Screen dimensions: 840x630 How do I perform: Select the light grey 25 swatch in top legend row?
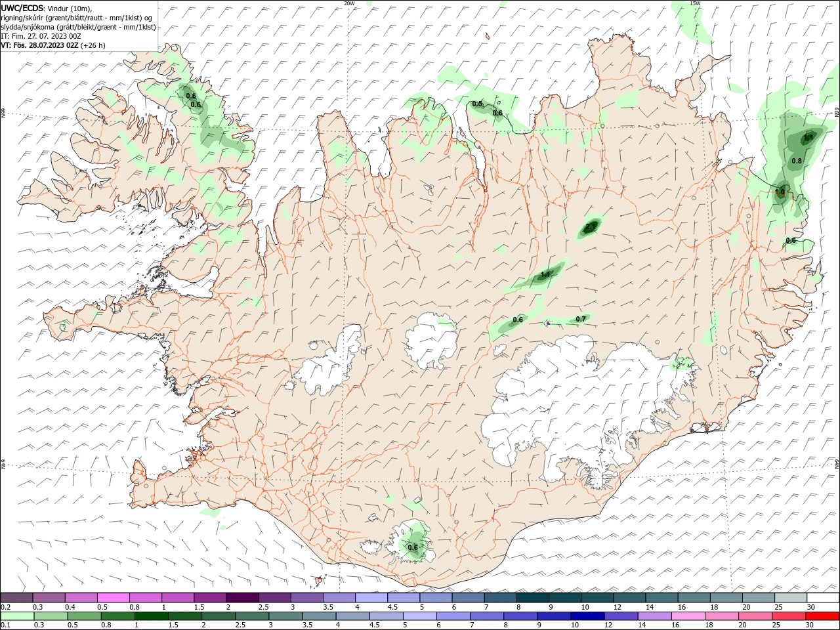(x=791, y=598)
